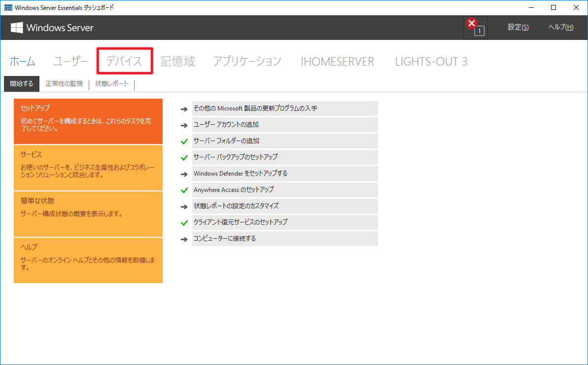The height and width of the screenshot is (365, 588).
Task: Open the LIGHTS-OUT 3 tab
Action: (x=431, y=62)
